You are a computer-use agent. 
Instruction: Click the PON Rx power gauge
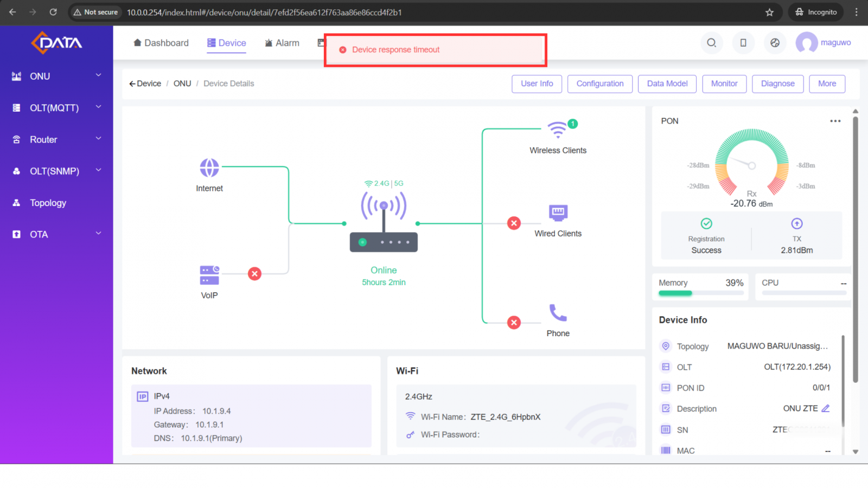tap(752, 163)
